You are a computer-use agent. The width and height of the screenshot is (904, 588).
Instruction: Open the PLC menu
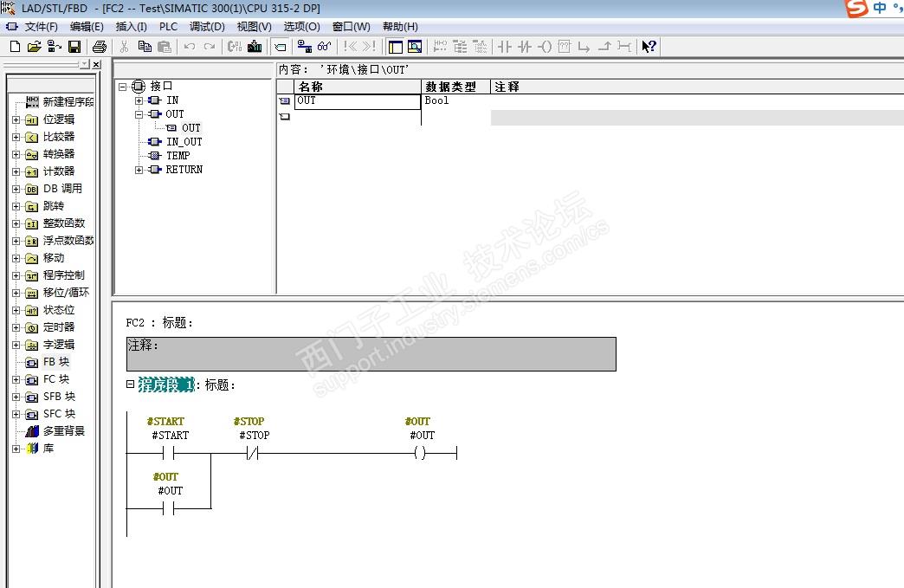(168, 27)
